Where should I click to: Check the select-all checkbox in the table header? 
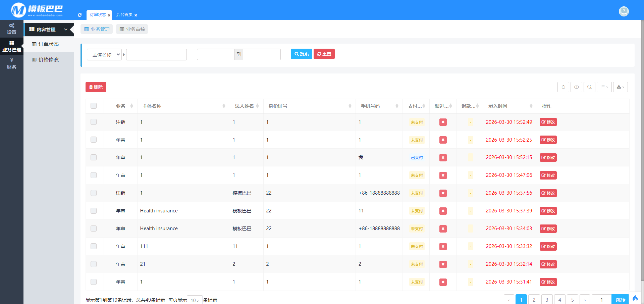[94, 106]
